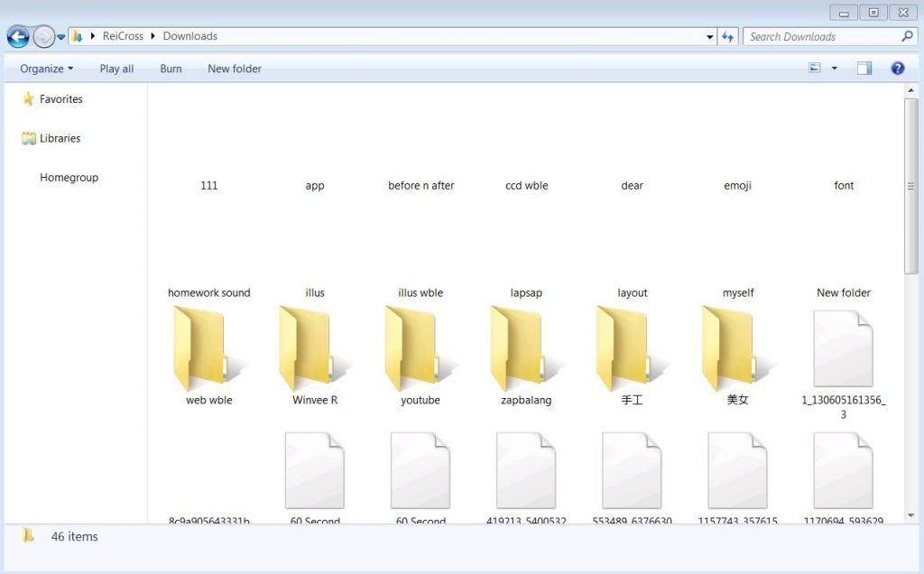Toggle the preview pane button
Image resolution: width=924 pixels, height=574 pixels.
click(864, 69)
